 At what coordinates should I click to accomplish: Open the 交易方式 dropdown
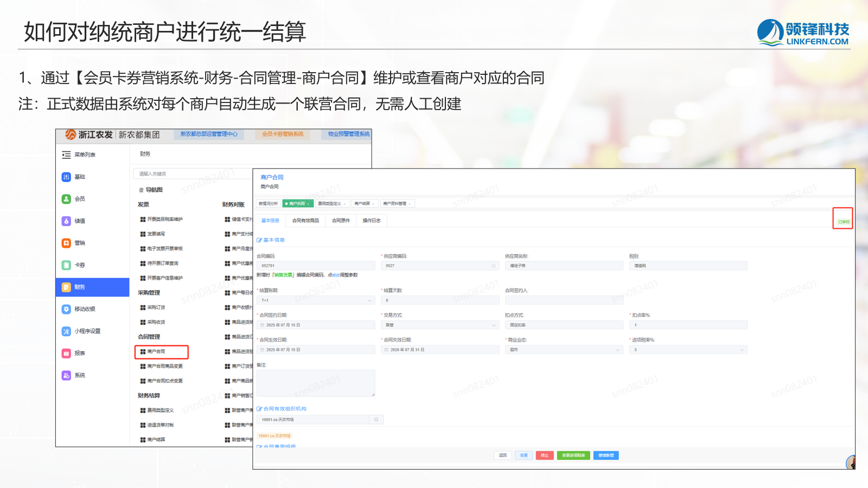tap(440, 325)
